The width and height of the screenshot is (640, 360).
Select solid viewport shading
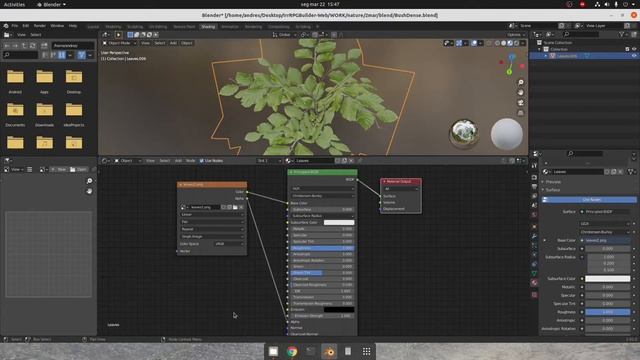coord(504,43)
